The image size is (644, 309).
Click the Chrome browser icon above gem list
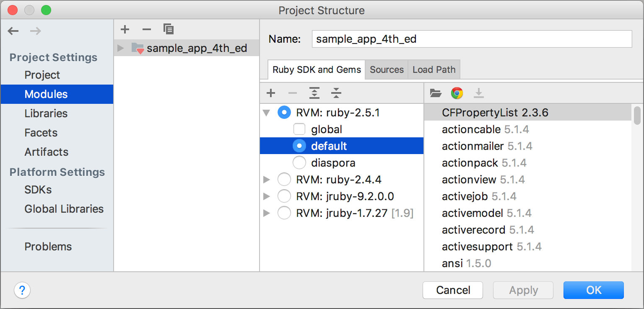(457, 93)
